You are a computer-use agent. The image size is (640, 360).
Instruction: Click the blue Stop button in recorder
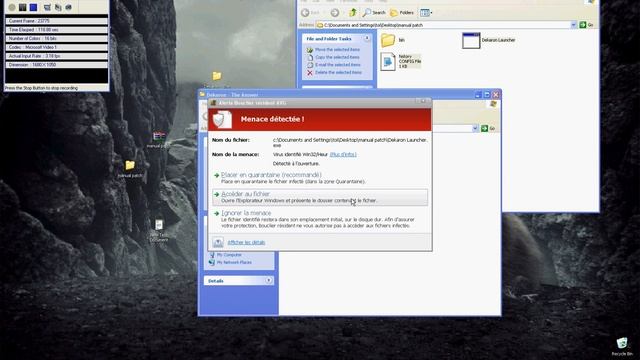point(33,7)
